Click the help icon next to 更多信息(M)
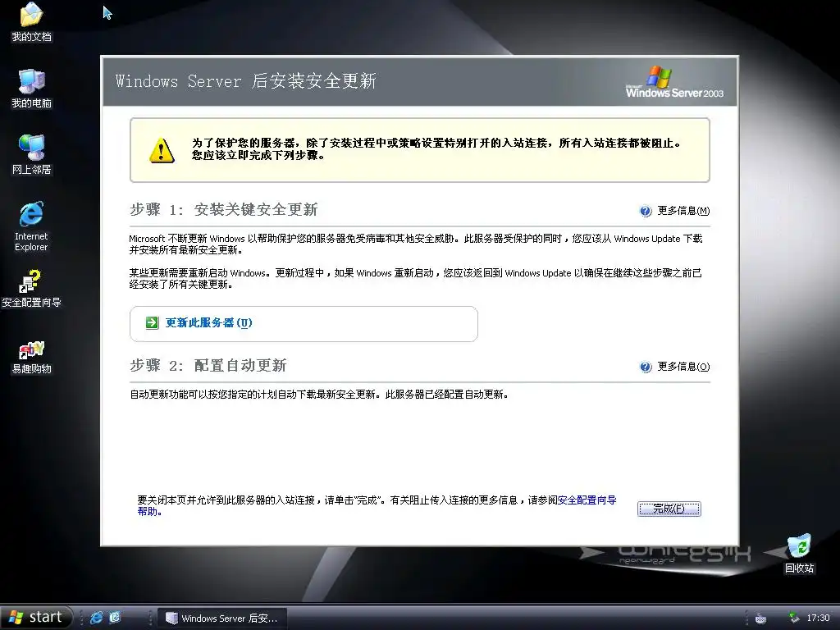Screen dimensions: 840x630 (646, 211)
